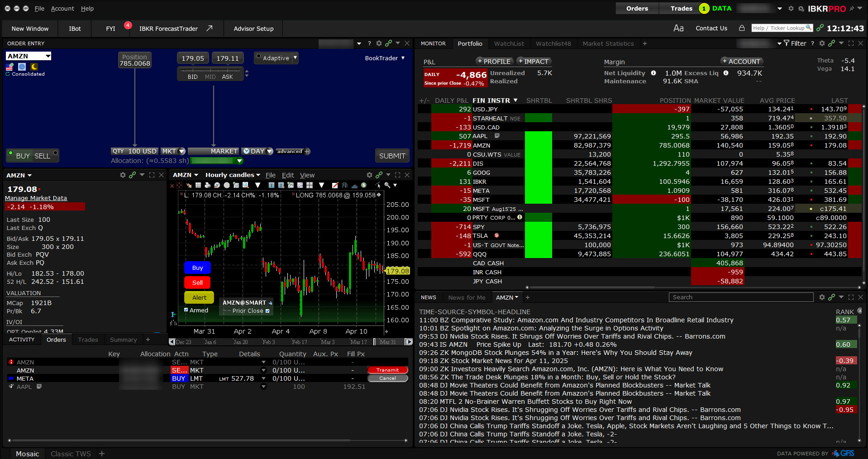Select the text annotation tool on the chart

pyautogui.click(x=271, y=185)
